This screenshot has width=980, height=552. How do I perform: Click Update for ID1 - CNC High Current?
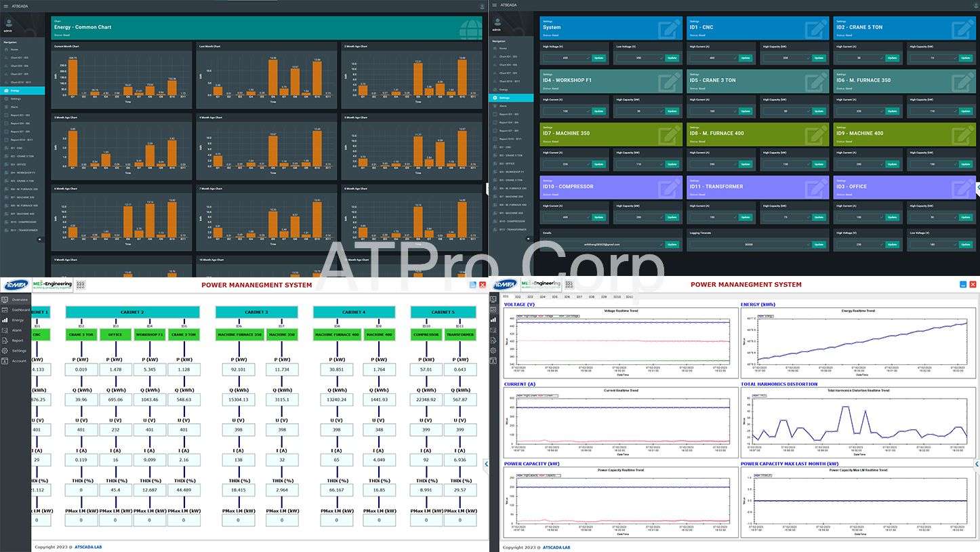click(745, 58)
